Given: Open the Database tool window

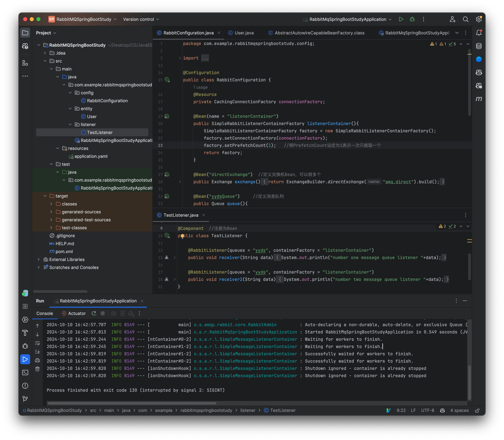Looking at the screenshot, I should [x=479, y=46].
